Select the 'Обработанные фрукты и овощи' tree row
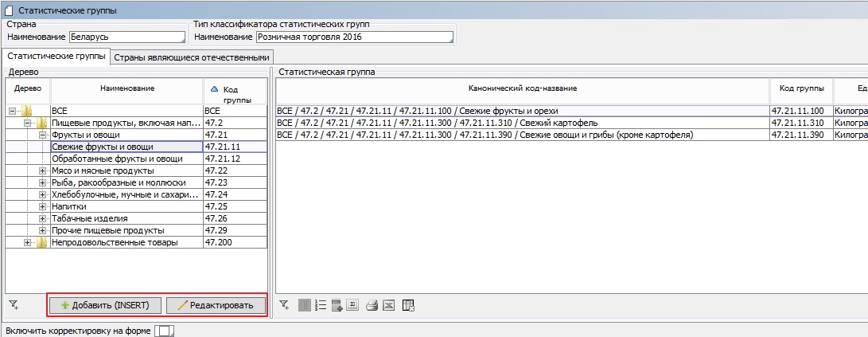868x337 pixels. point(117,159)
